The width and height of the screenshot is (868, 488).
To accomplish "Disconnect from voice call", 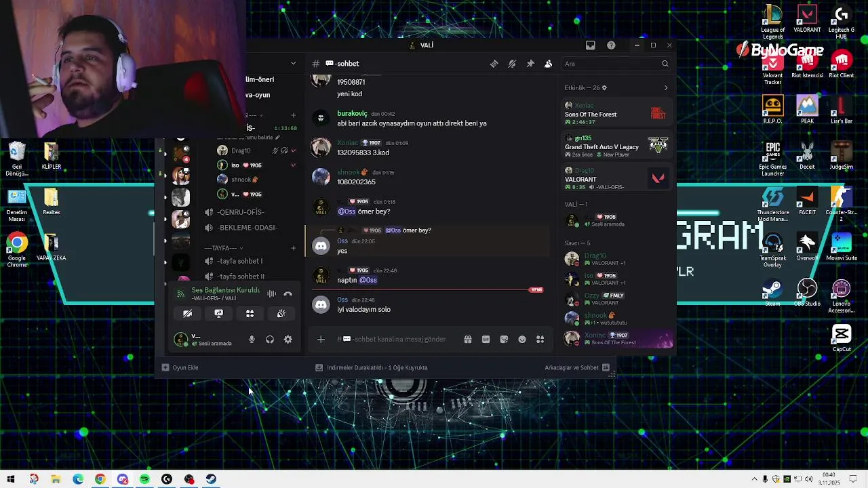I will point(288,293).
